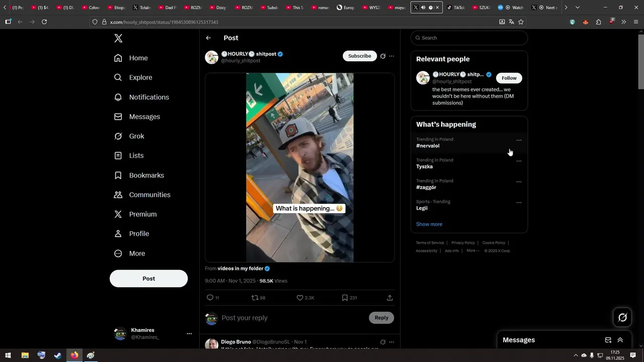
Task: Click the Grok icon on Diogo Bruno's reply
Action: [383, 342]
